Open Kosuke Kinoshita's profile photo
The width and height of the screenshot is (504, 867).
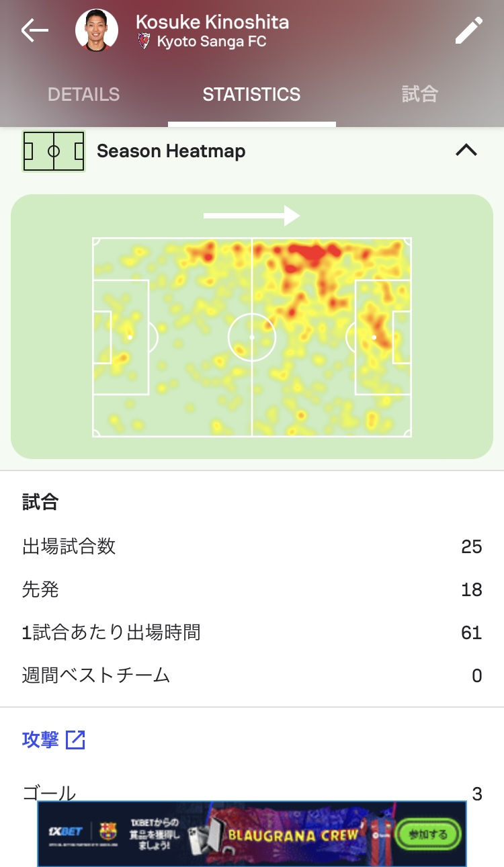tap(97, 31)
